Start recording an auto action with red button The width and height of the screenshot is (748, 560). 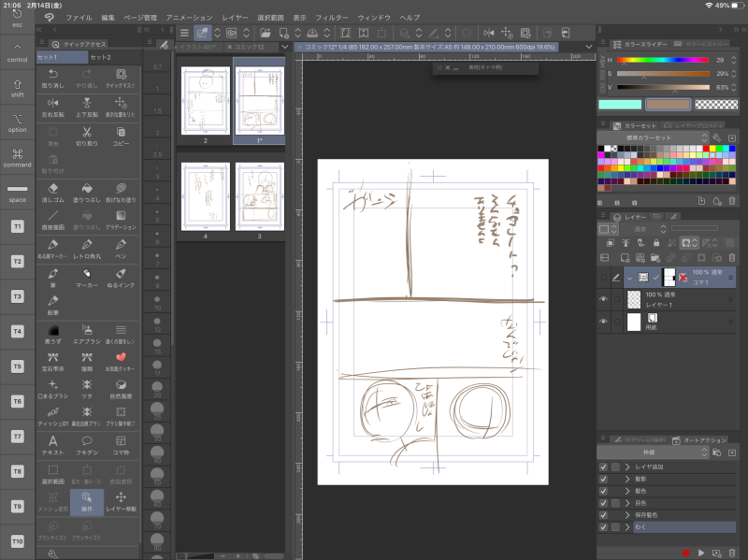tap(686, 553)
